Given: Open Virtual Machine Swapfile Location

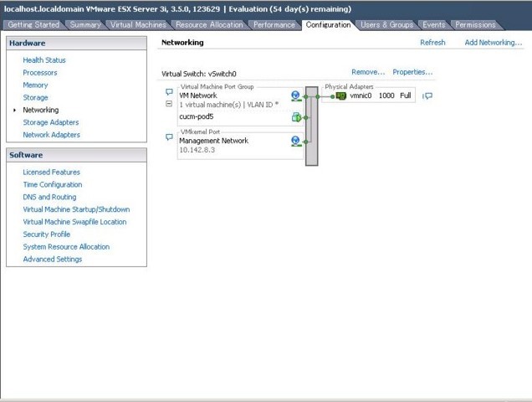Looking at the screenshot, I should tap(74, 222).
